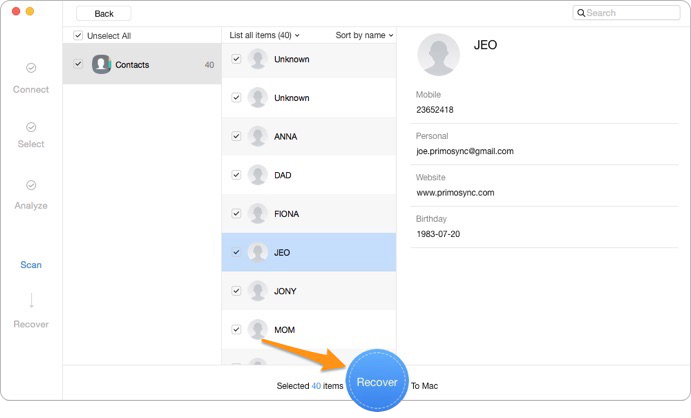Uncheck the first Unknown contact checkbox

click(x=236, y=59)
